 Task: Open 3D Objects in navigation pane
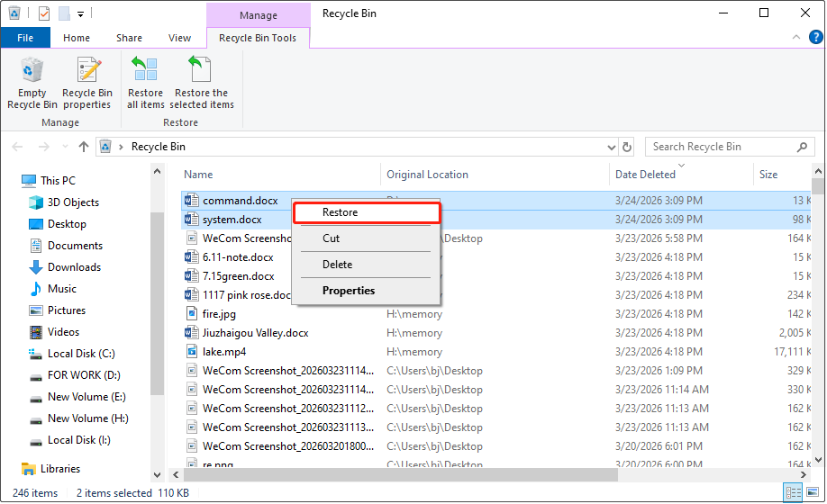coord(63,202)
